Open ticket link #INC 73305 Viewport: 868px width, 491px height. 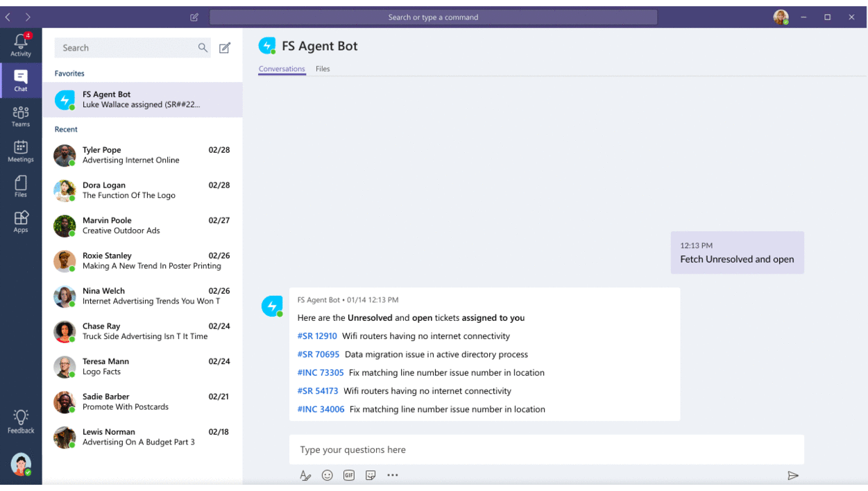point(321,373)
